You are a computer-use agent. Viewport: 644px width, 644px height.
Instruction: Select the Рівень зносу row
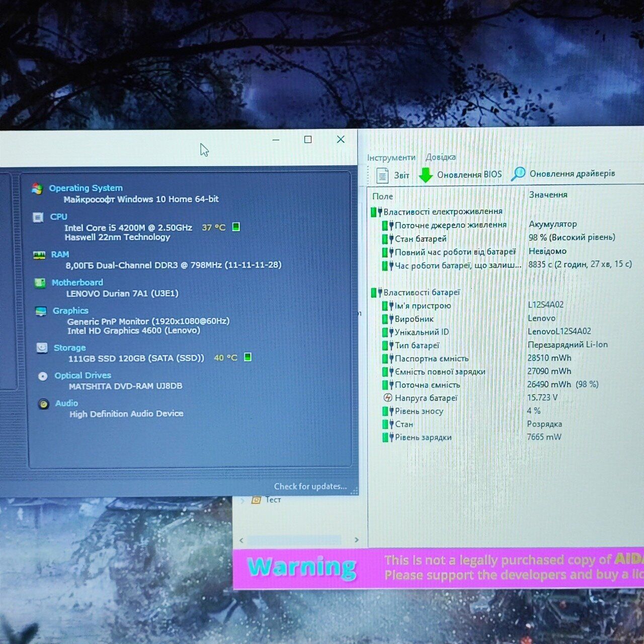coord(419,411)
